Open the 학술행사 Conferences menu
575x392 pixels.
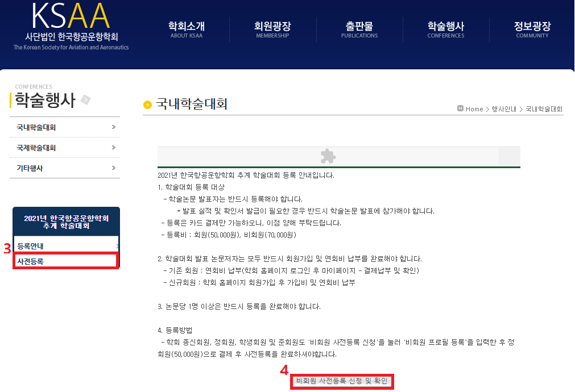pos(446,30)
